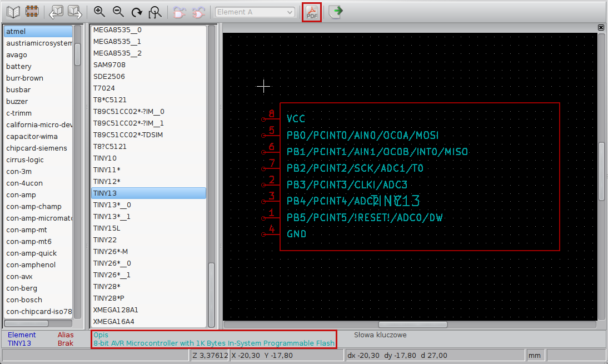Image resolution: width=608 pixels, height=364 pixels.
Task: Select the capacitor-wima library
Action: pos(38,137)
